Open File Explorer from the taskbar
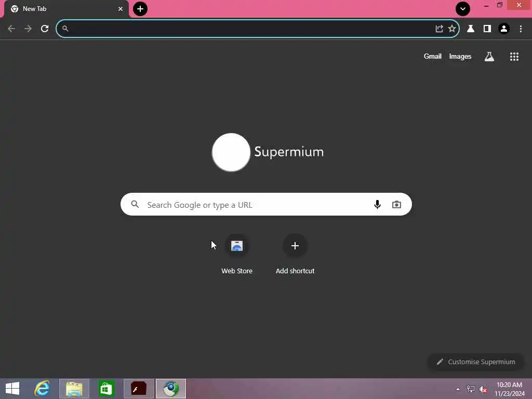The height and width of the screenshot is (399, 532). click(x=74, y=389)
